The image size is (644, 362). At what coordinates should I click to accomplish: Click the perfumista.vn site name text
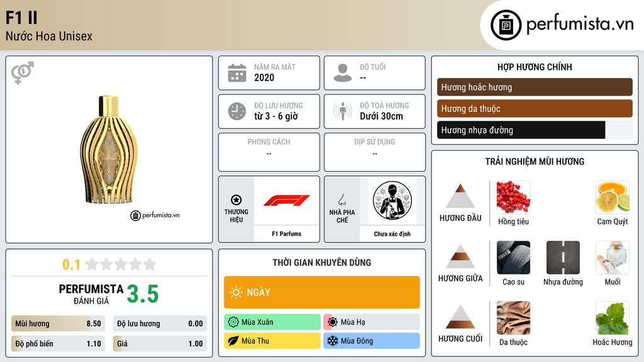[x=580, y=25]
